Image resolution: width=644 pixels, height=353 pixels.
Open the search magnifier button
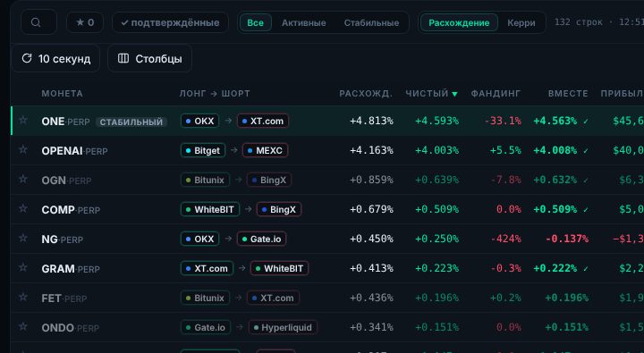(38, 22)
